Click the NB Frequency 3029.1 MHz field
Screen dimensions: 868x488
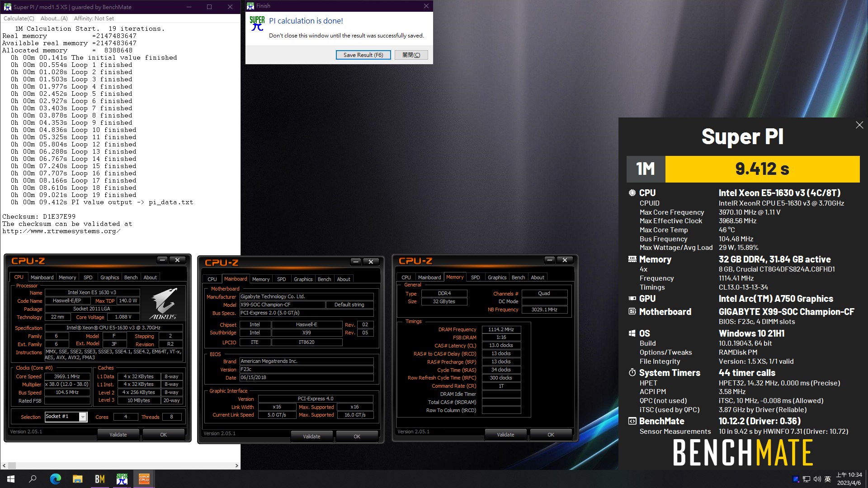click(x=544, y=310)
